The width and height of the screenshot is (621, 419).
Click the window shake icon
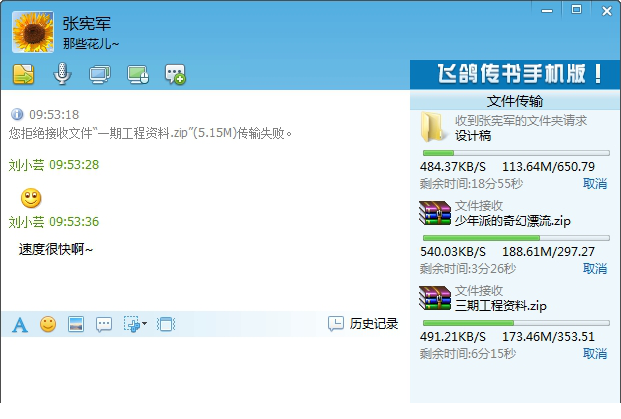(166, 324)
